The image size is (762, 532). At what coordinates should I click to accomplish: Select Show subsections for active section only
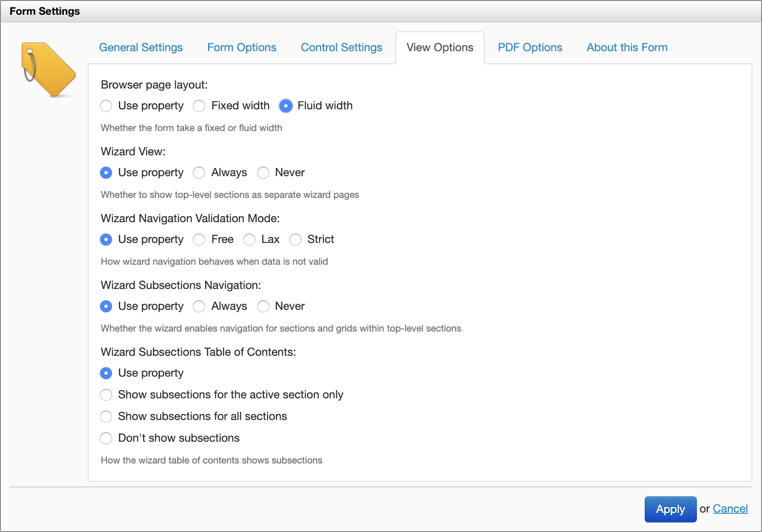tap(106, 395)
